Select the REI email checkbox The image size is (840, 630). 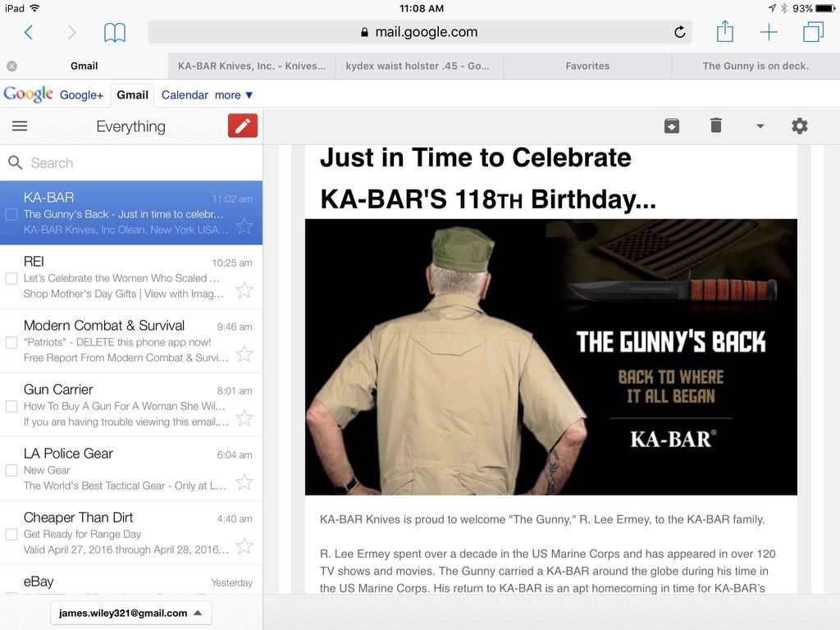11,279
